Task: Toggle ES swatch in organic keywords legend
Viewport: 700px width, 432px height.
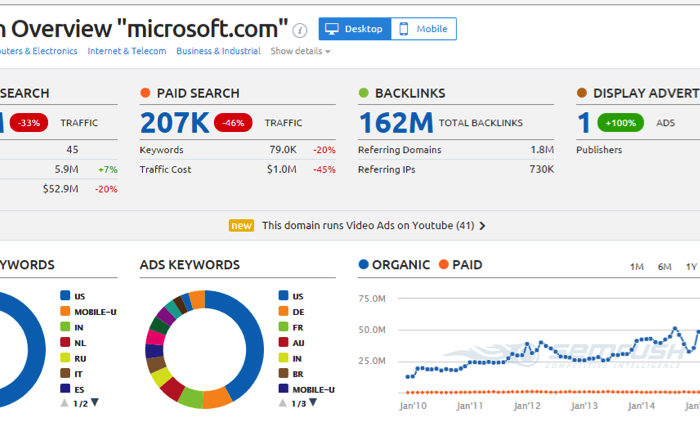Action: [65, 388]
